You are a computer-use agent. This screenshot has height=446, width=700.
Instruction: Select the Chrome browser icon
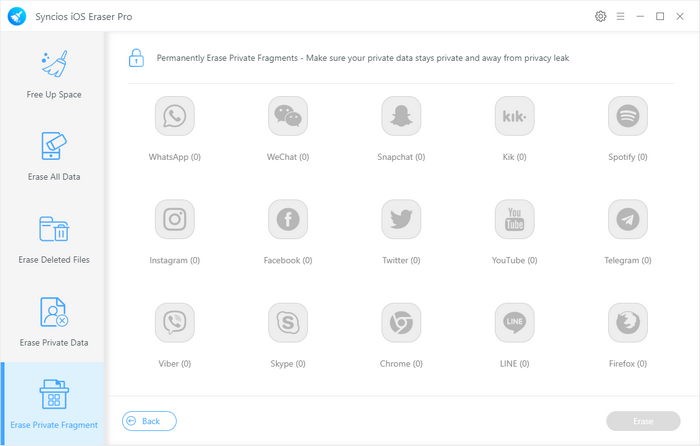[x=401, y=322]
